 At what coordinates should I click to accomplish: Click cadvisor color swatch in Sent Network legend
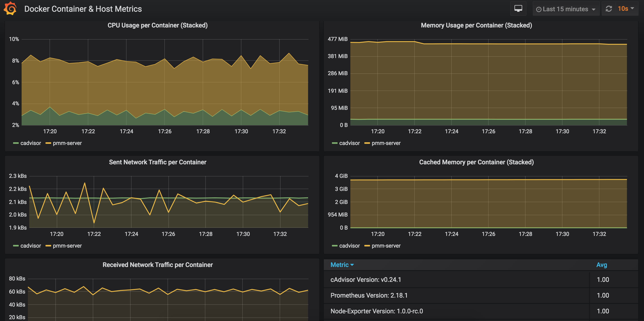point(16,246)
